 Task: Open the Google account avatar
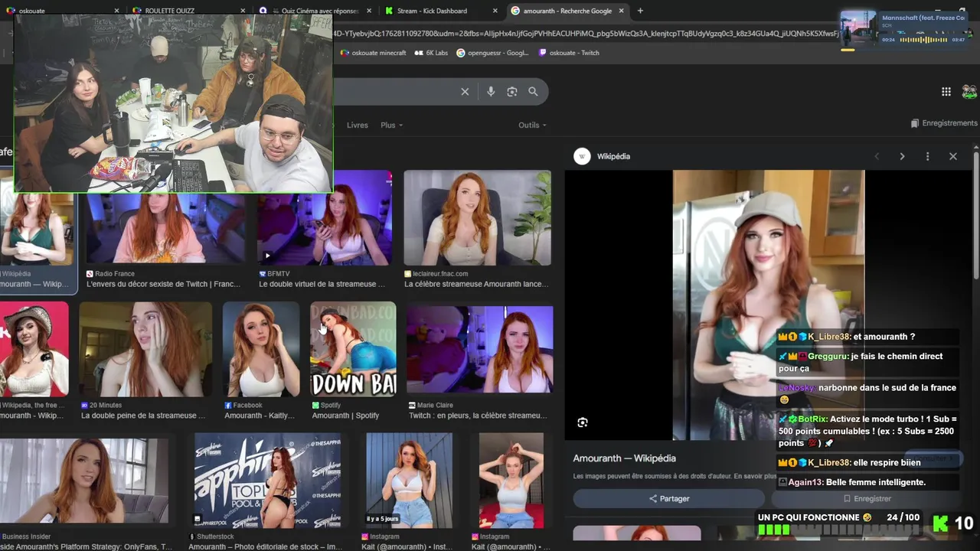pos(969,92)
